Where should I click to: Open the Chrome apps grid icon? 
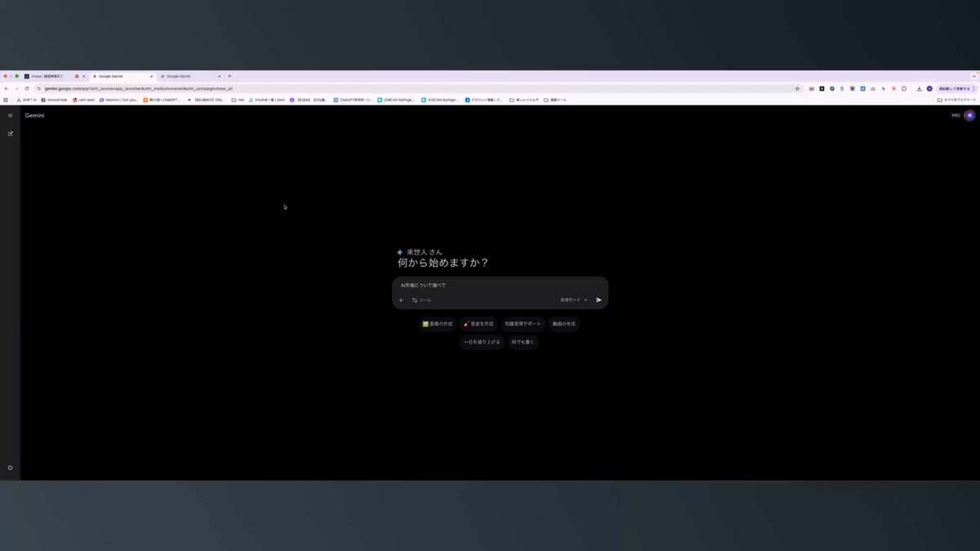pyautogui.click(x=6, y=100)
